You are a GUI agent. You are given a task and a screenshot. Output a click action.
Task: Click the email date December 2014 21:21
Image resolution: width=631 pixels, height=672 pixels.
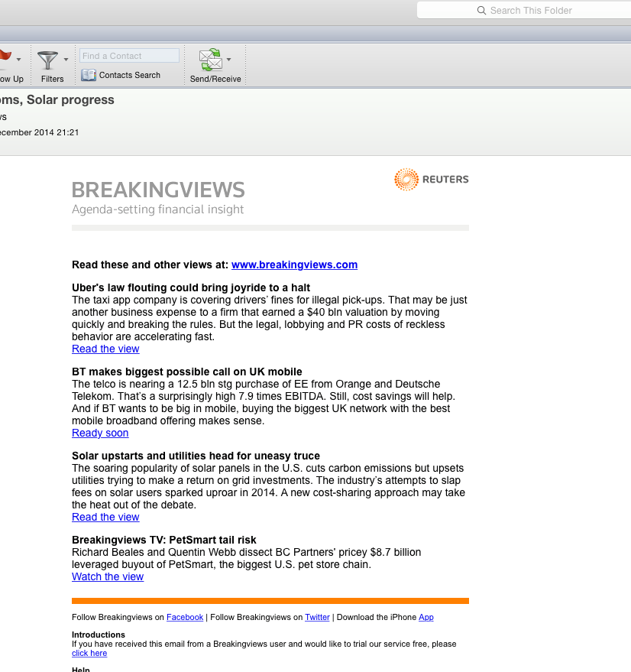(40, 132)
